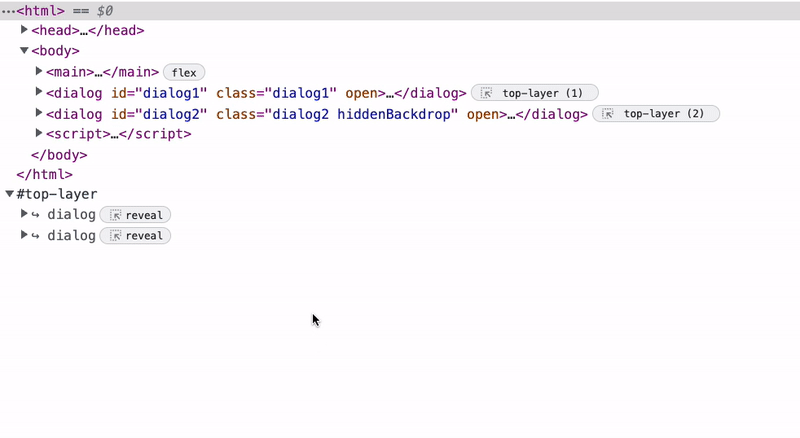This screenshot has height=438, width=800.
Task: Click the second reveal badge under #top-layer
Action: tap(135, 236)
